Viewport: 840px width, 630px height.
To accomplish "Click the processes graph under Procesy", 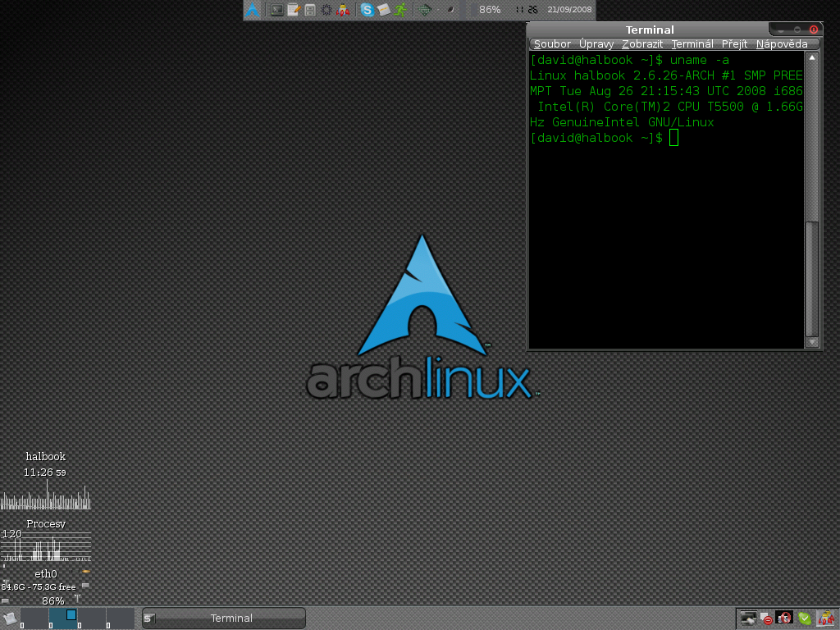I will pos(46,546).
